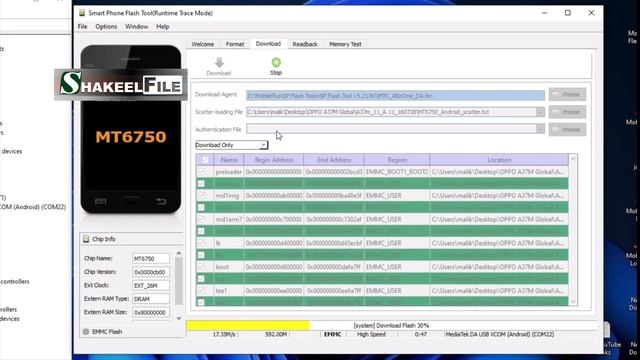Expand the Authentication File dropdown arrow
640x360 pixels.
pos(540,129)
